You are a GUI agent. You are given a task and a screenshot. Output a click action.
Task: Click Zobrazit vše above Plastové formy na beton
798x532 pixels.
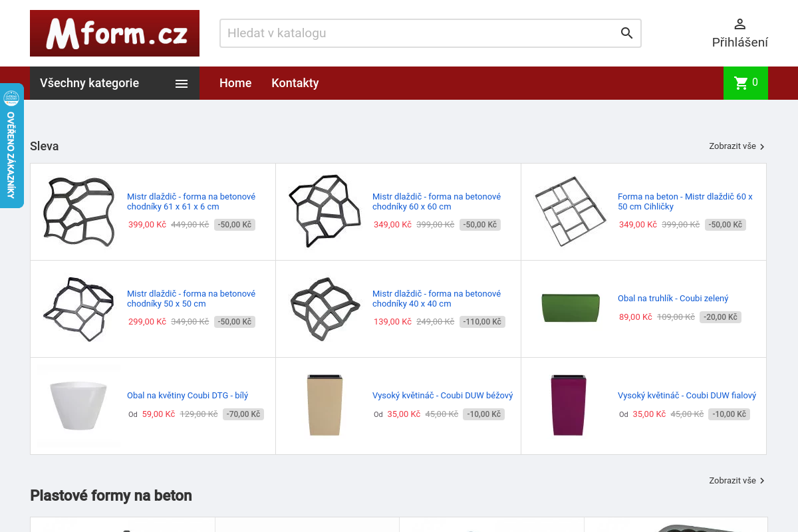[737, 480]
